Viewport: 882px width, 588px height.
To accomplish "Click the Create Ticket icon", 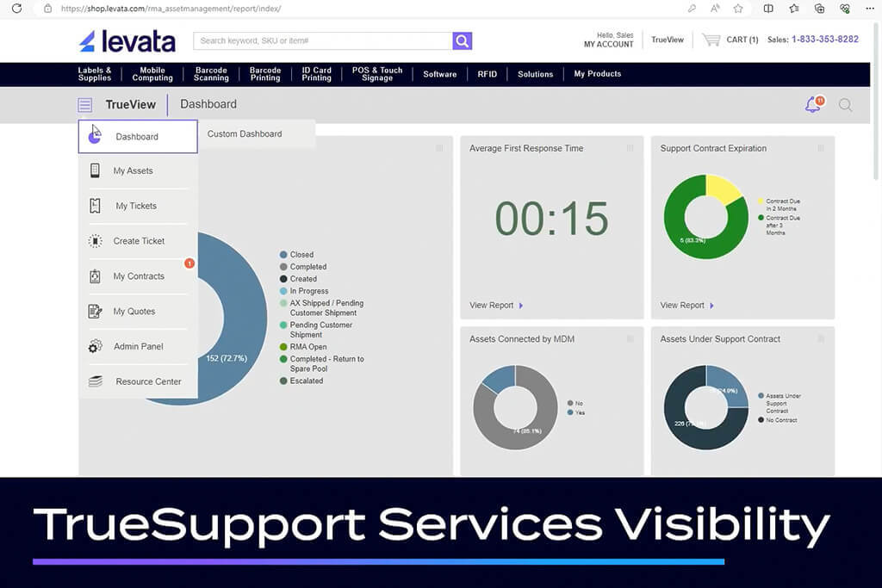I will point(95,241).
